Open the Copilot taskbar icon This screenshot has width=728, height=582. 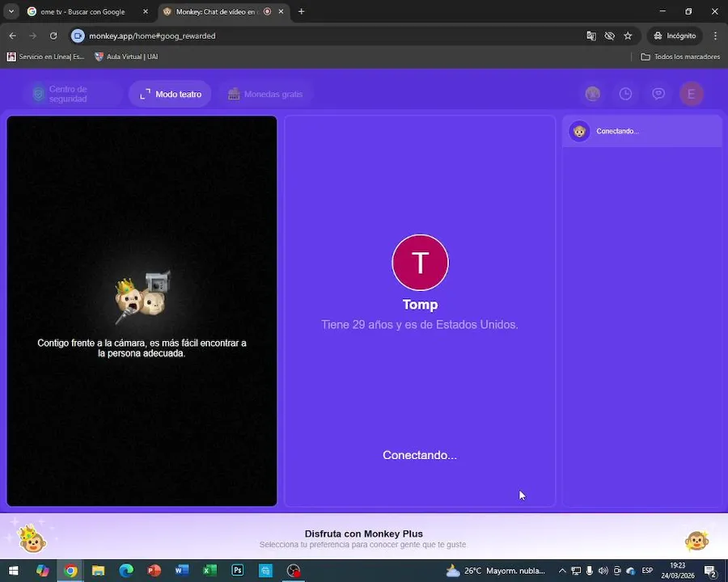click(x=42, y=571)
